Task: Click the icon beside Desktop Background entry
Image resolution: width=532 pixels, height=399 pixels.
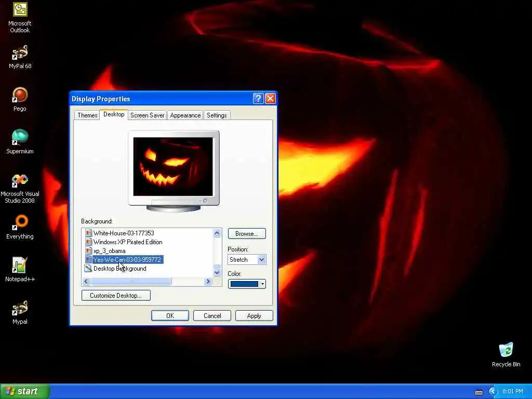Action: [x=88, y=268]
